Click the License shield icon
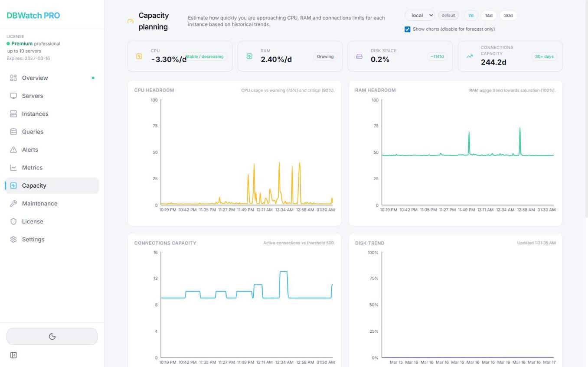Viewport: 588px width, 367px height. pyautogui.click(x=13, y=221)
